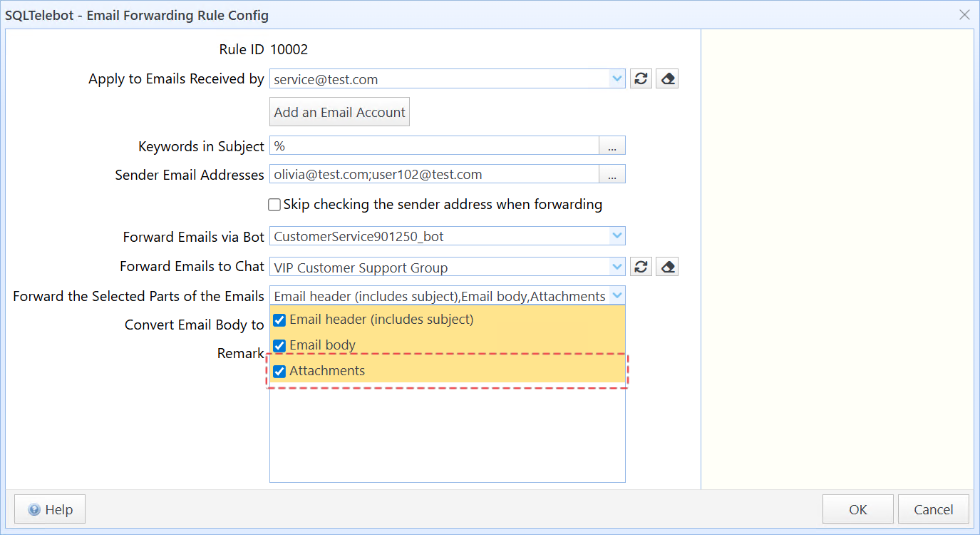The height and width of the screenshot is (535, 980).
Task: Cancel the rule configuration
Action: click(933, 509)
